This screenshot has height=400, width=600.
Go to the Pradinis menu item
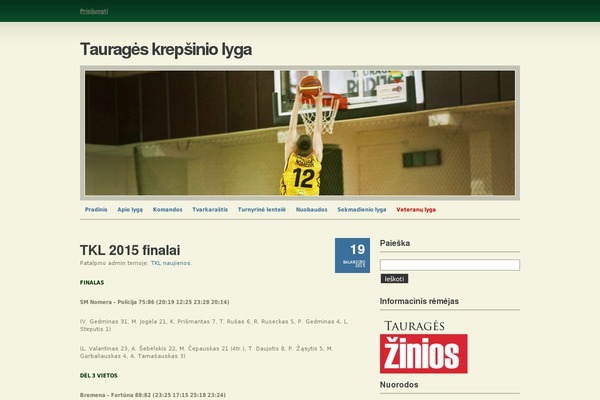coord(96,209)
